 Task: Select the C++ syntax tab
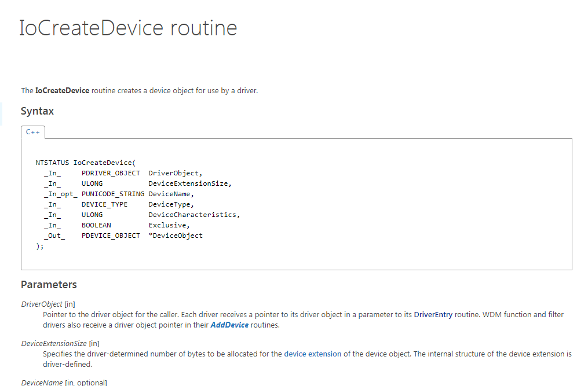[x=32, y=132]
